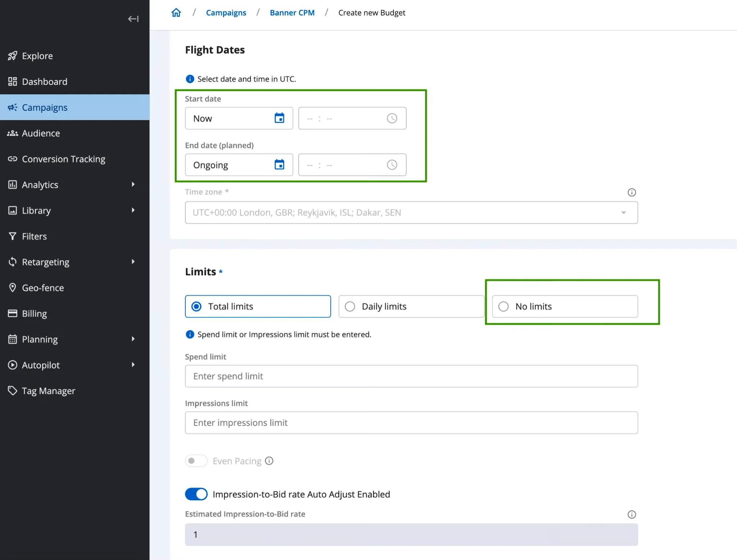This screenshot has height=560, width=737.
Task: Click the Geo-fence pin icon
Action: [13, 288]
